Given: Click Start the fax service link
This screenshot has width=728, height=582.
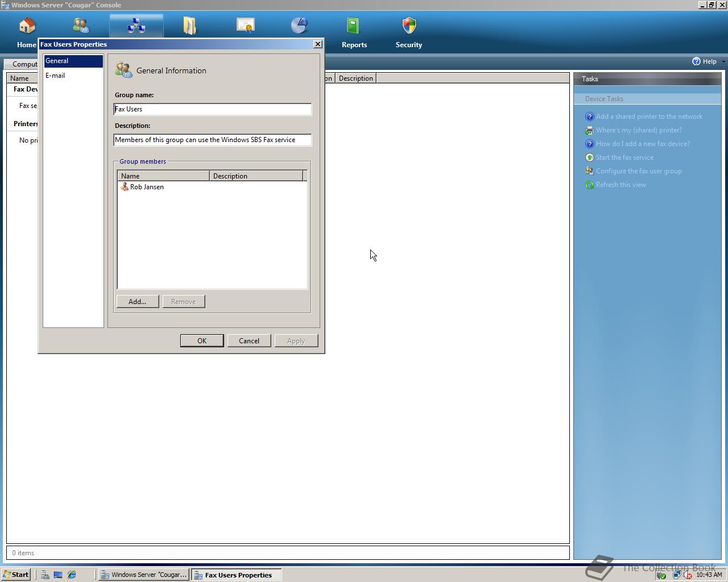Looking at the screenshot, I should [x=624, y=157].
